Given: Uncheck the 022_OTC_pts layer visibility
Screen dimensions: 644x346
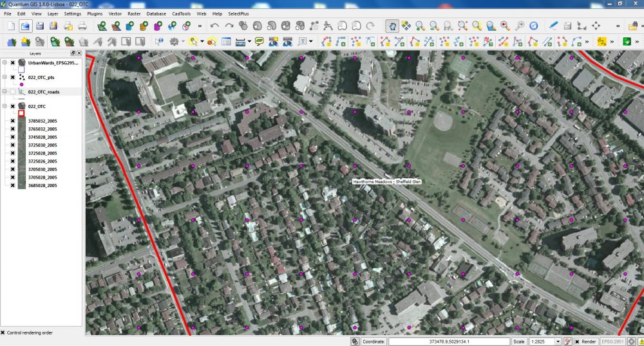Looking at the screenshot, I should tap(13, 77).
